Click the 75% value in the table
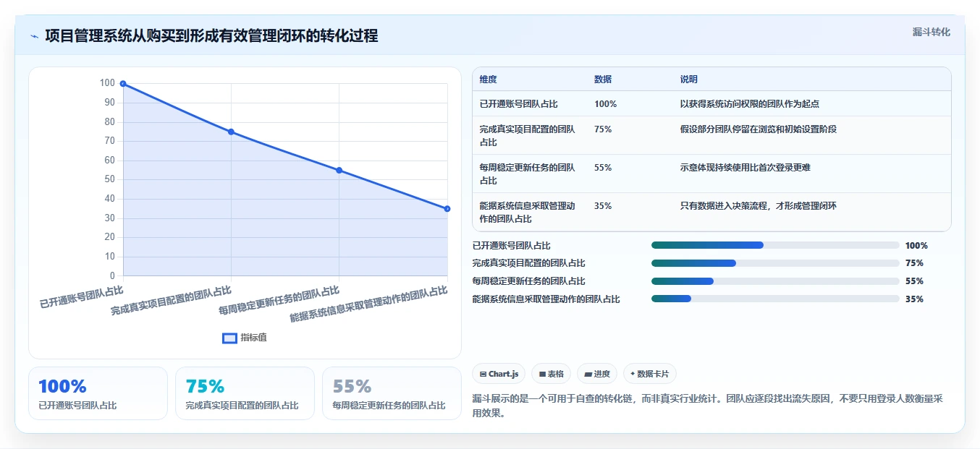This screenshot has height=449, width=980. tap(603, 129)
